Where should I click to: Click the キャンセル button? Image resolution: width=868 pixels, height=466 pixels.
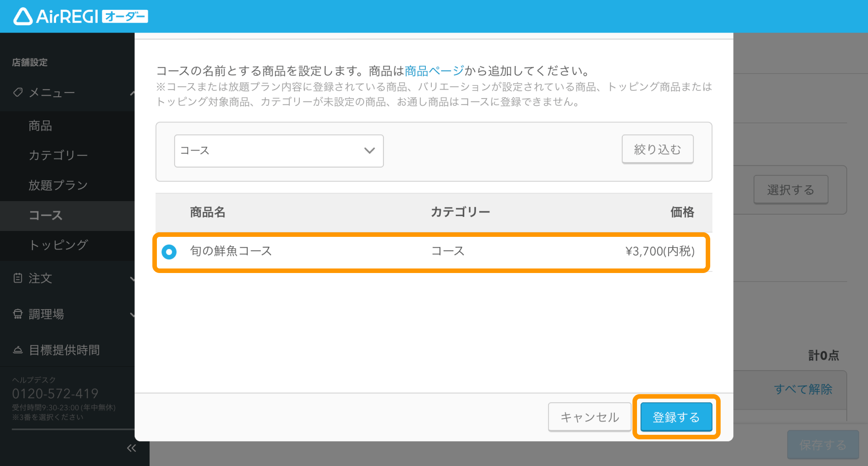[x=590, y=417]
